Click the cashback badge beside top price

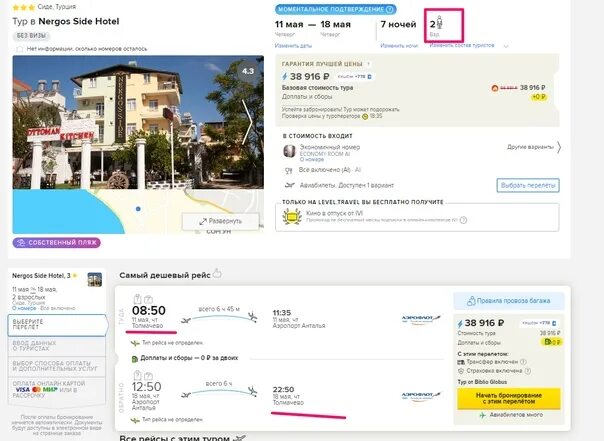coord(354,77)
